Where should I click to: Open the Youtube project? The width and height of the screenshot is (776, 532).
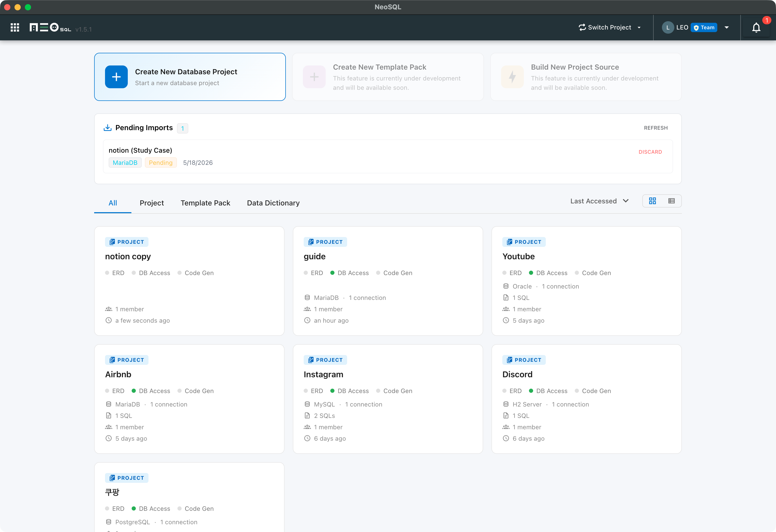coord(587,281)
